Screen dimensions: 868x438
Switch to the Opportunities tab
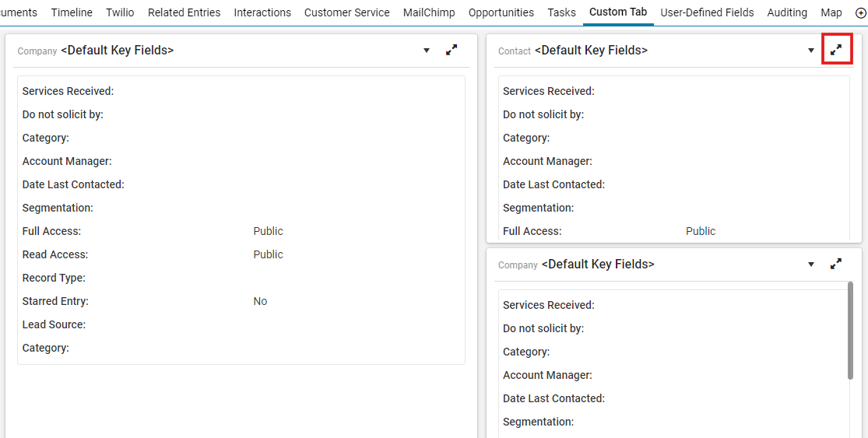point(501,12)
